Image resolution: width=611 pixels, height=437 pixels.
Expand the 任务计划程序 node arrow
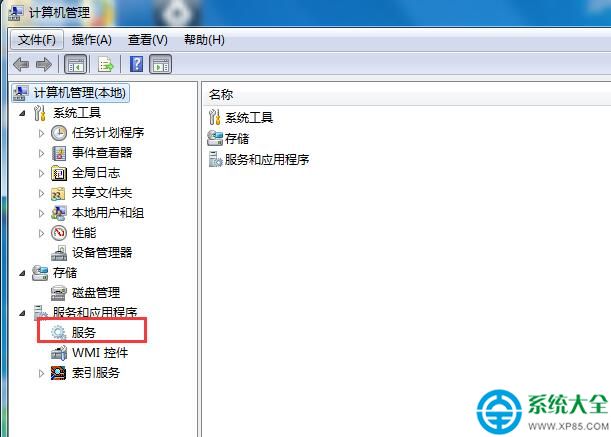click(x=41, y=133)
